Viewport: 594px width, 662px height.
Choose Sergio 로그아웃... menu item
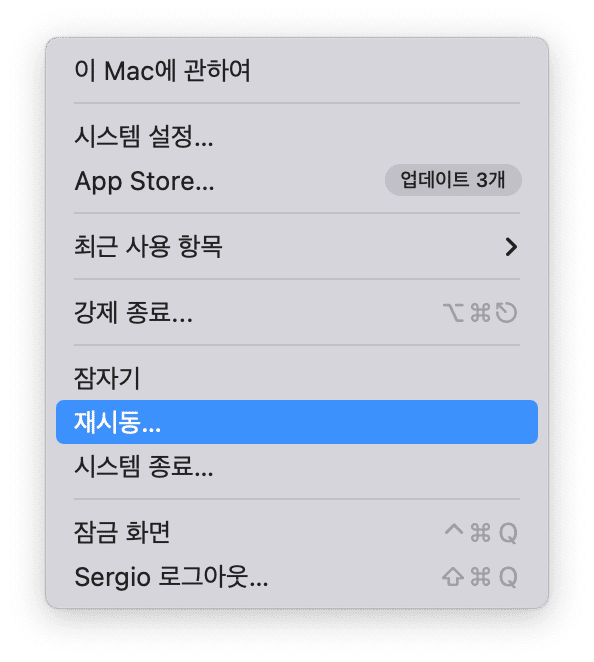tap(297, 577)
